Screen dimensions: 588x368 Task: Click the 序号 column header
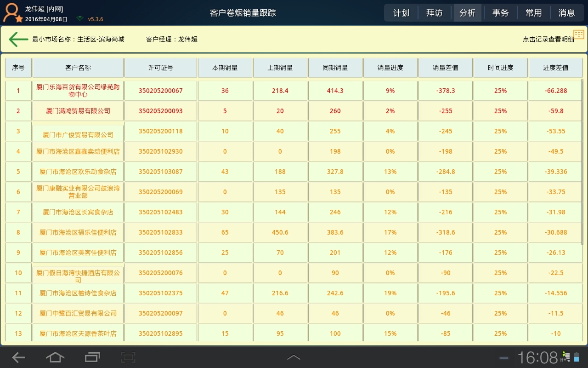(x=18, y=68)
